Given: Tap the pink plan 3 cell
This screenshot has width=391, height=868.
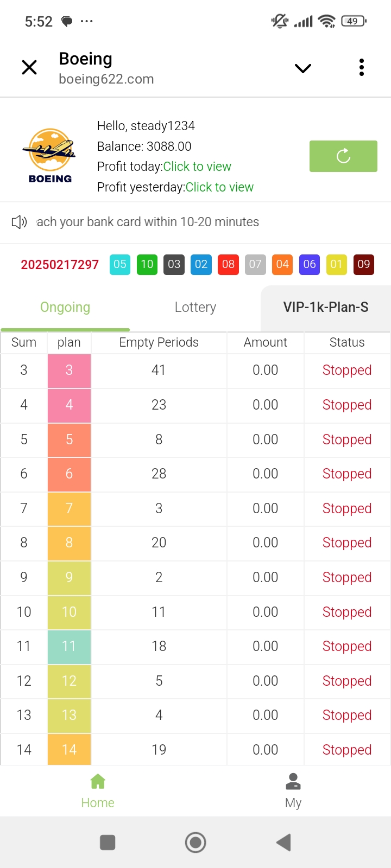Looking at the screenshot, I should (69, 371).
